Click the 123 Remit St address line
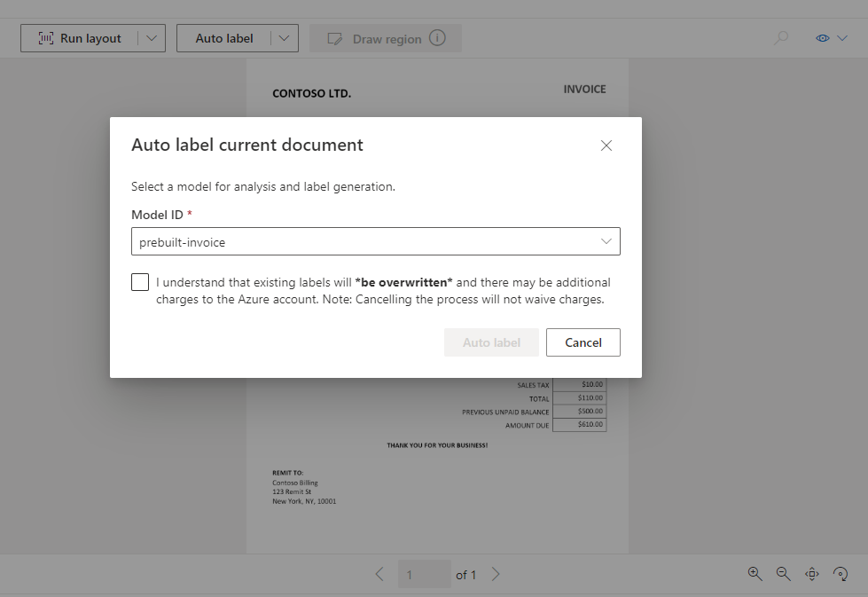This screenshot has width=868, height=597. (292, 491)
